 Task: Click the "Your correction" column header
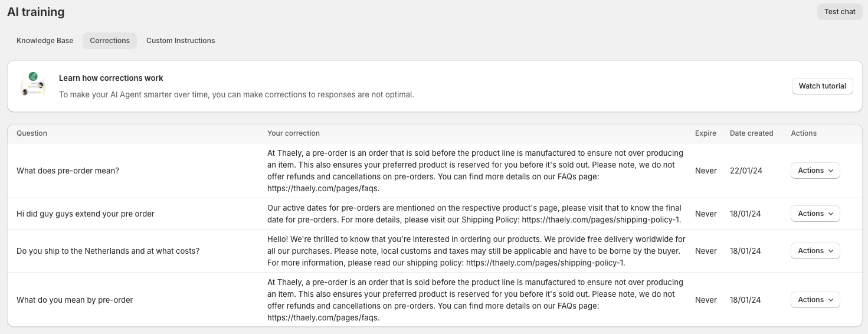[x=293, y=133]
